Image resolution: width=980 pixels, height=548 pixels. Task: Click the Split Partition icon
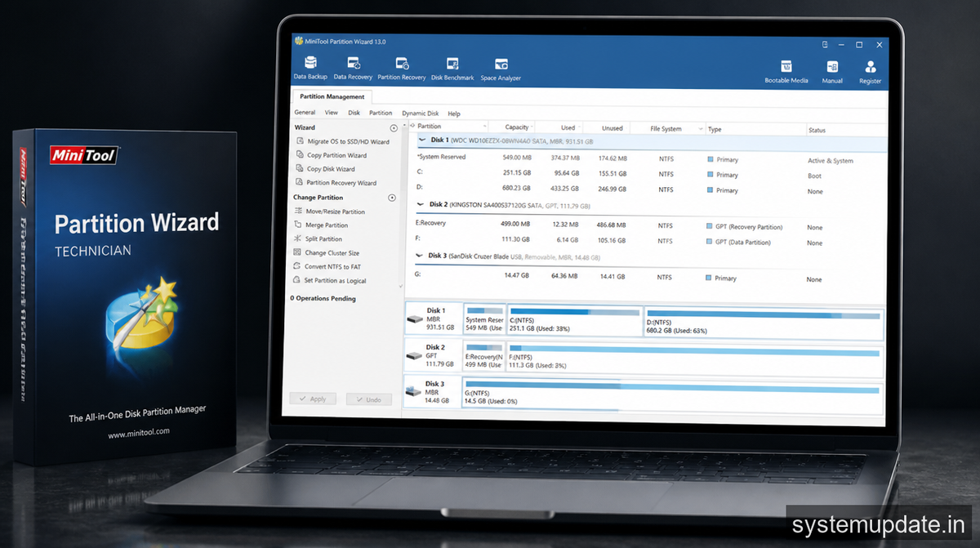pos(299,239)
